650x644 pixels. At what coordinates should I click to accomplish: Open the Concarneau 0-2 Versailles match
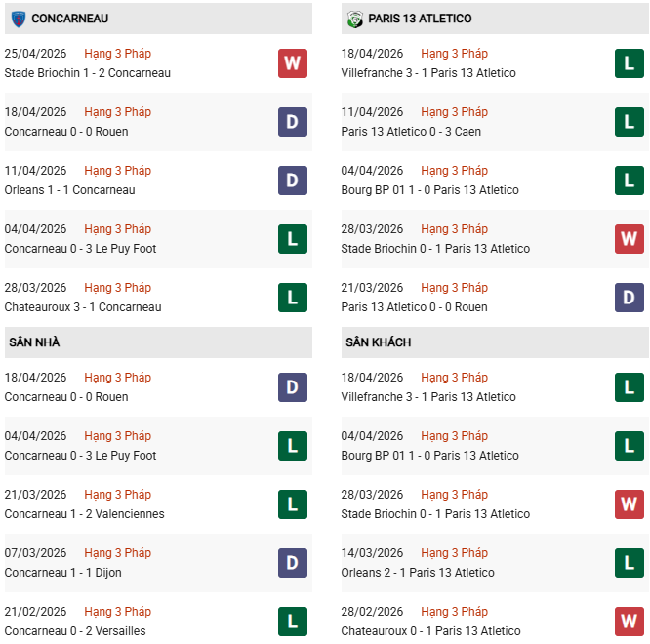point(75,631)
